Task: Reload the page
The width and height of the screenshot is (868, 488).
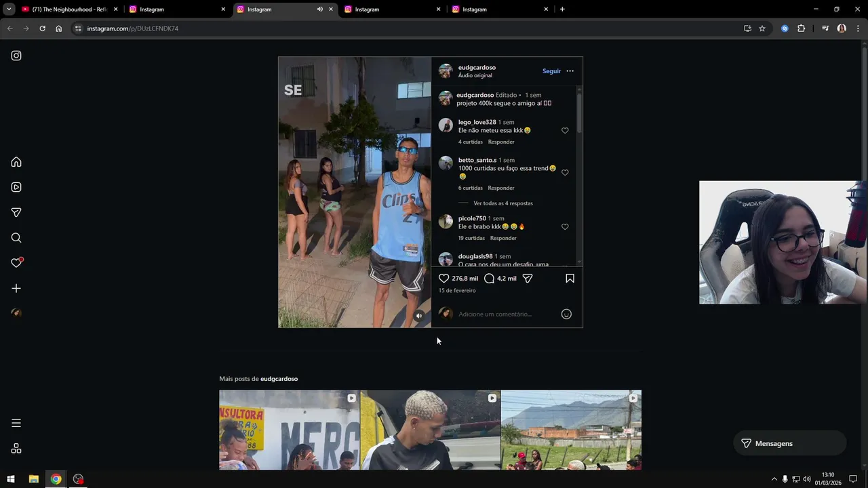Action: [x=42, y=28]
